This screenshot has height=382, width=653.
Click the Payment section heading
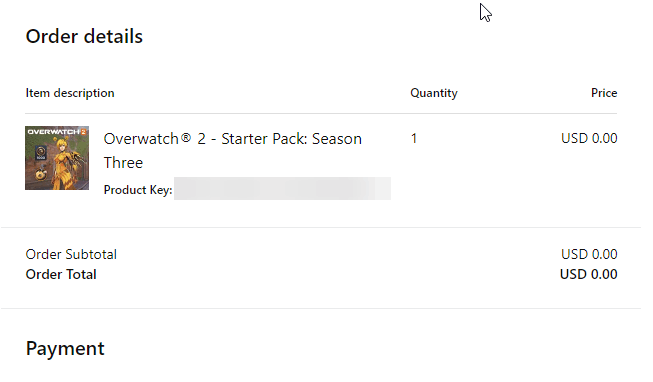pyautogui.click(x=65, y=349)
